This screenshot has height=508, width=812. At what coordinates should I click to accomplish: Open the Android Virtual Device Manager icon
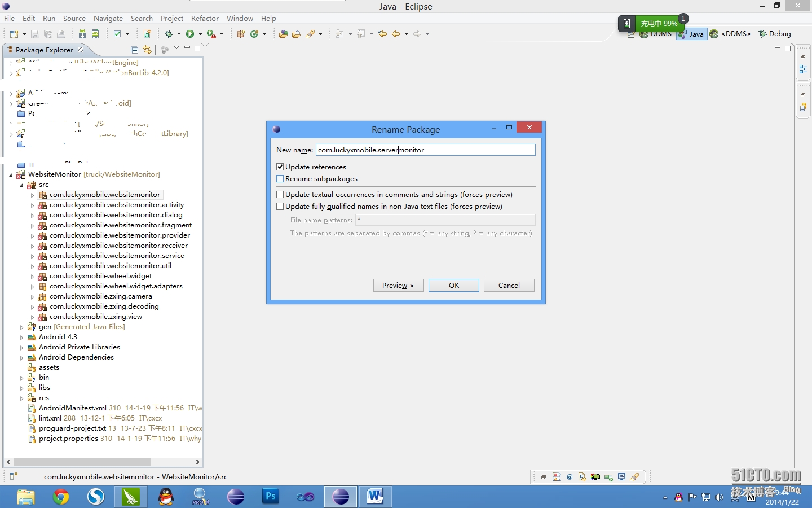coord(95,34)
